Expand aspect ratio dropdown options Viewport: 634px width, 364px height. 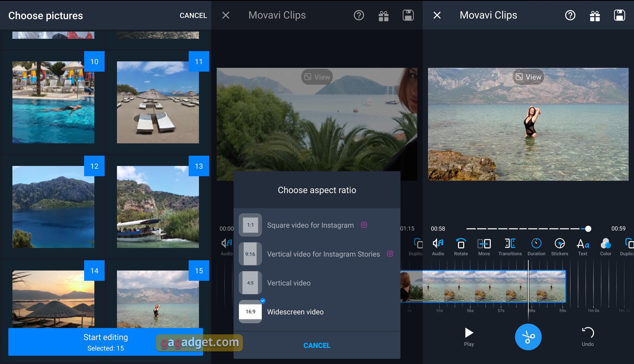tap(317, 190)
